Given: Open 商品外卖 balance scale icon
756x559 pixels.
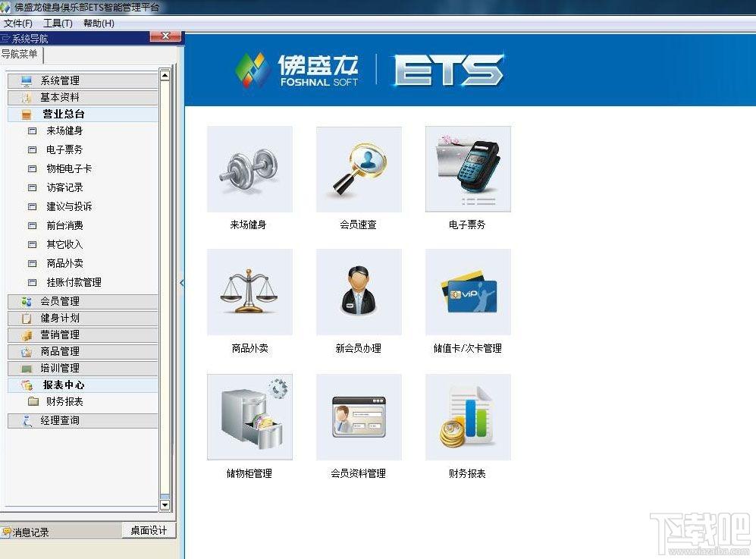Looking at the screenshot, I should click(x=249, y=292).
